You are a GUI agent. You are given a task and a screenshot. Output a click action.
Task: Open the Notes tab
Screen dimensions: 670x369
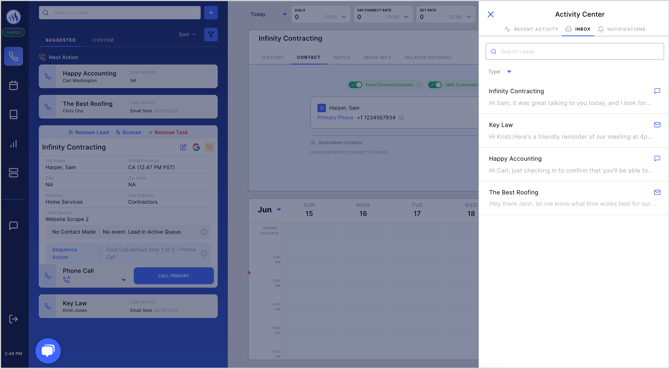[342, 57]
